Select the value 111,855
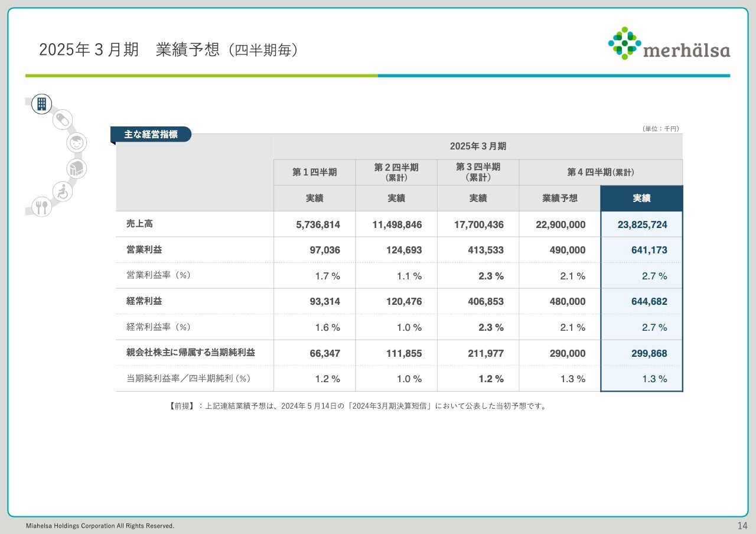756x534 pixels. click(404, 354)
